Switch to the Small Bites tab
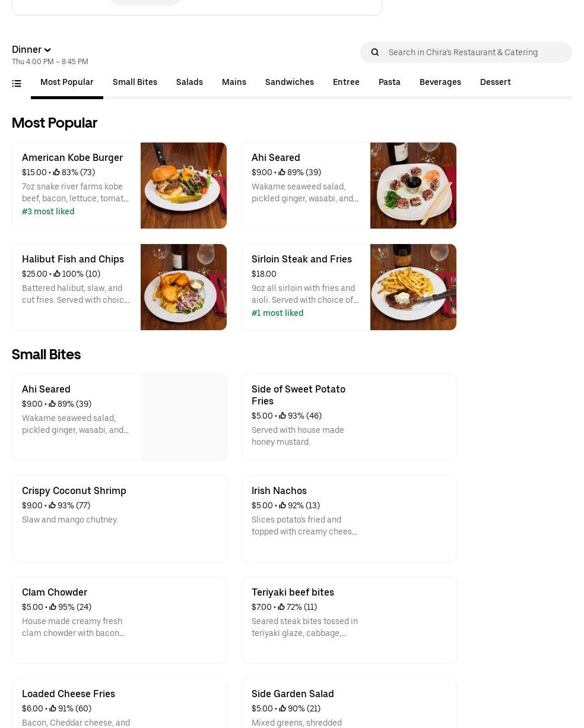Screen dimensions: 584x728 135,83
